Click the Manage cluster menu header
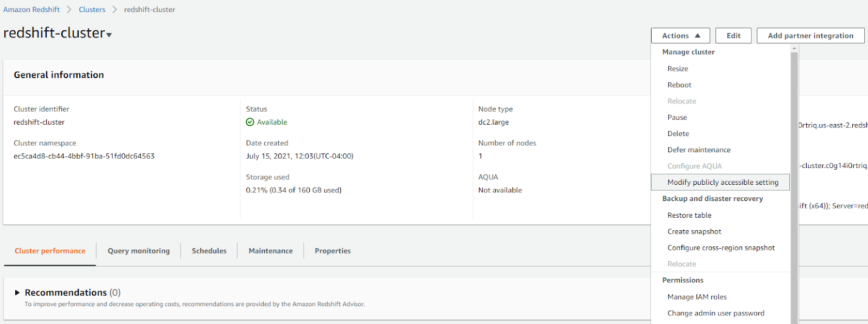The width and height of the screenshot is (868, 324). (x=688, y=52)
